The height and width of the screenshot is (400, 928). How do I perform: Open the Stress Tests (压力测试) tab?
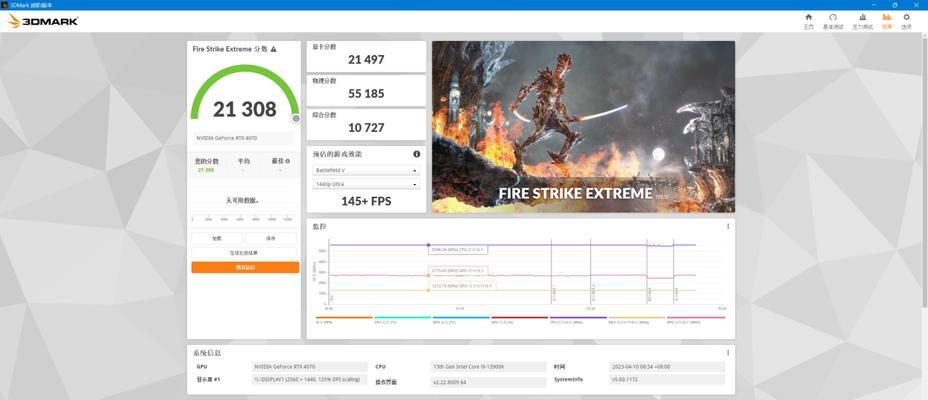point(862,21)
